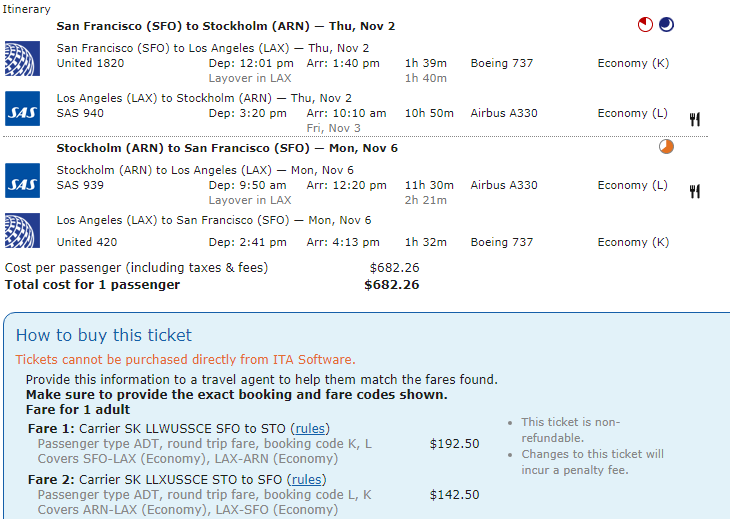
Task: Click the United 1820 flight number
Action: tap(90, 63)
